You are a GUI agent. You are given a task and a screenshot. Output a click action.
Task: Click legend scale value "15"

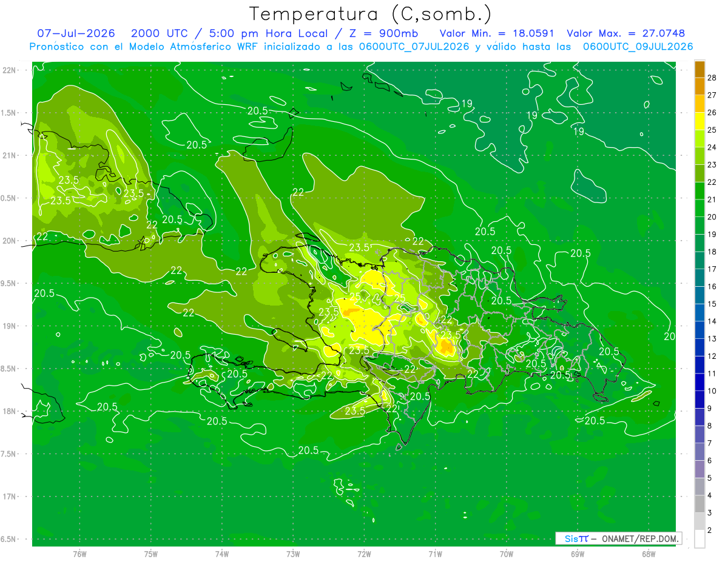pyautogui.click(x=712, y=304)
